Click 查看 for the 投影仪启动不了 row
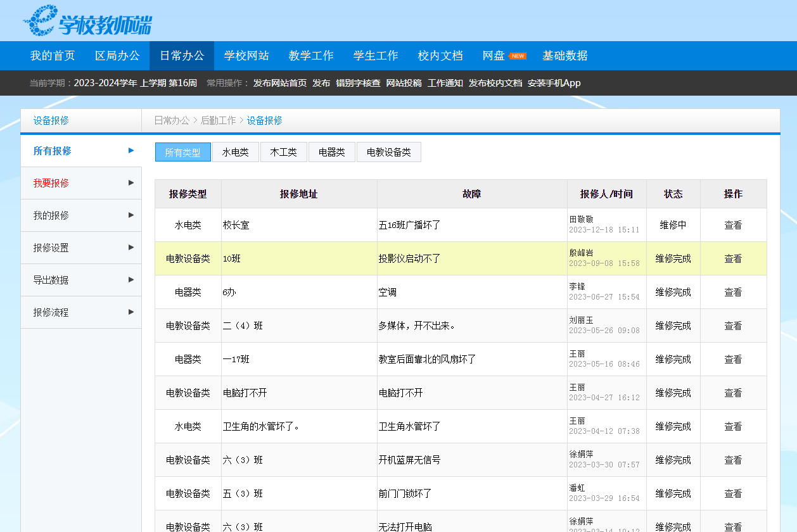 [x=733, y=258]
